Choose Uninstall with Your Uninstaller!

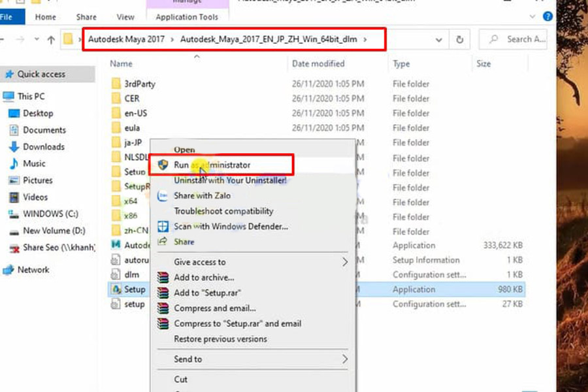[230, 180]
